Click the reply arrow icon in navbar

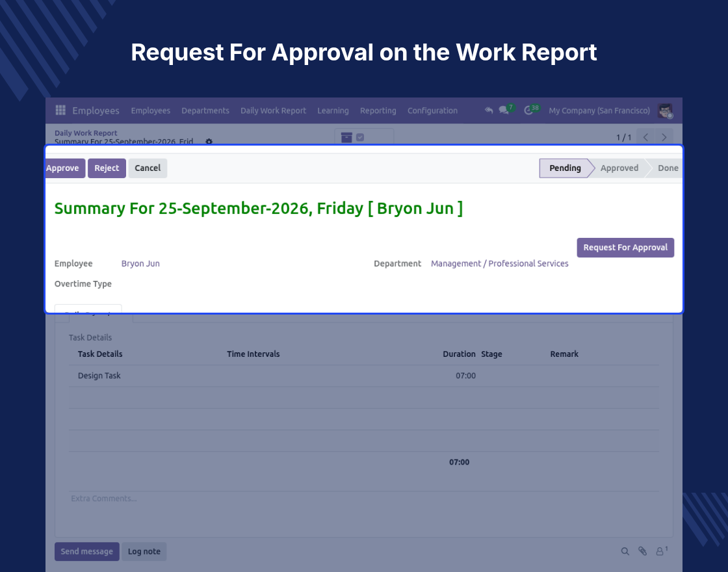coord(488,110)
